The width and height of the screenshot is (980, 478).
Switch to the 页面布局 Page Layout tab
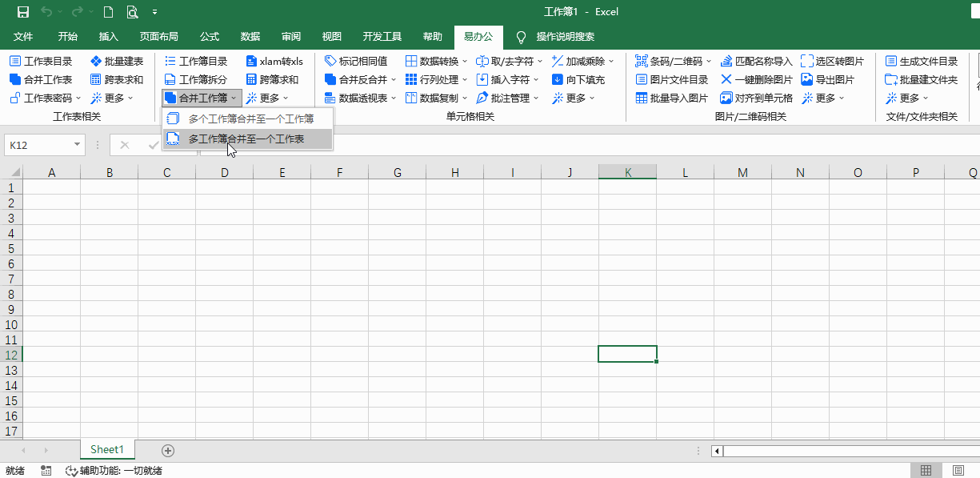point(159,37)
